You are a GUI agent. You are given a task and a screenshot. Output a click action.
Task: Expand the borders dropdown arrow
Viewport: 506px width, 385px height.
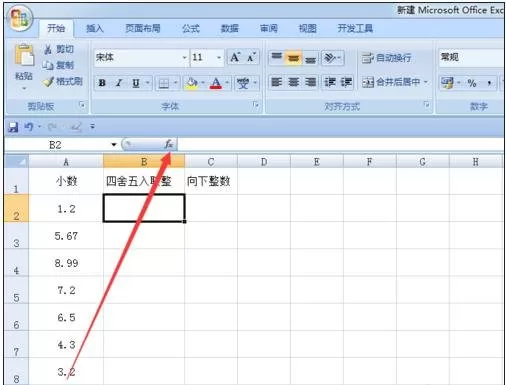175,83
